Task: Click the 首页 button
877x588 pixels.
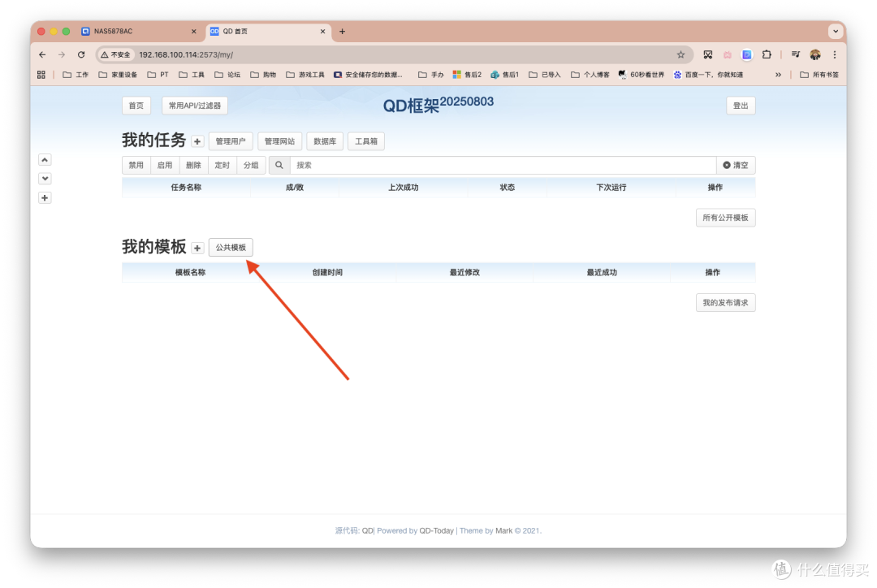Action: pos(136,106)
